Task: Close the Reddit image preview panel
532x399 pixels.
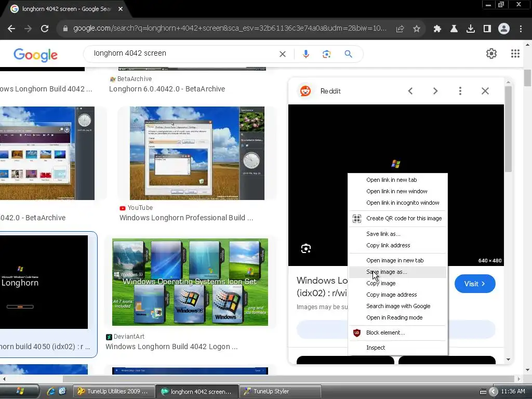Action: [485, 91]
